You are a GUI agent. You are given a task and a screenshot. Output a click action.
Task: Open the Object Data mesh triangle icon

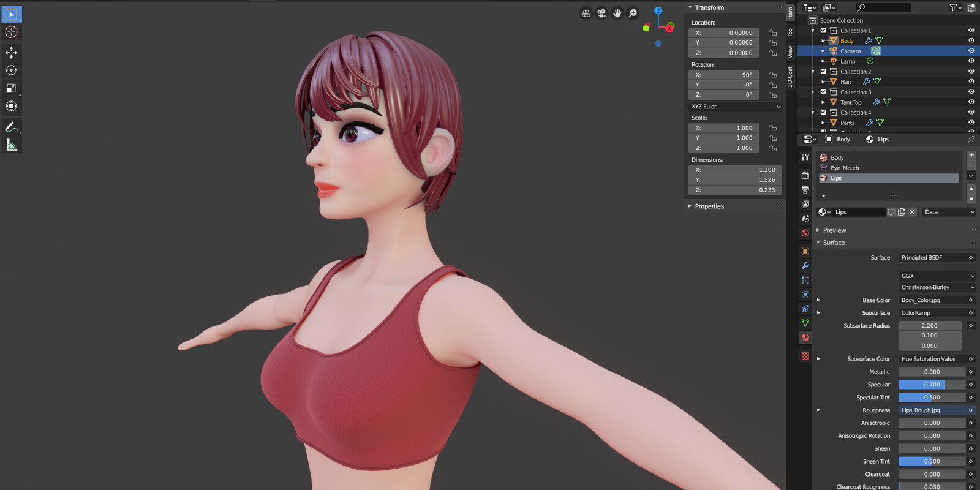[805, 323]
